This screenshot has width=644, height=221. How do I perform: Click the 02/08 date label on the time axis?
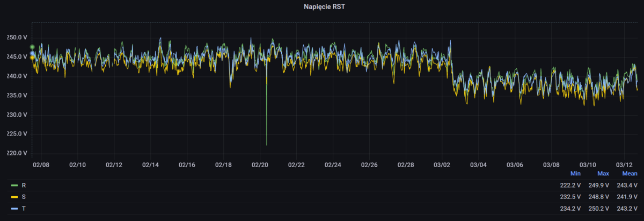[x=41, y=165]
